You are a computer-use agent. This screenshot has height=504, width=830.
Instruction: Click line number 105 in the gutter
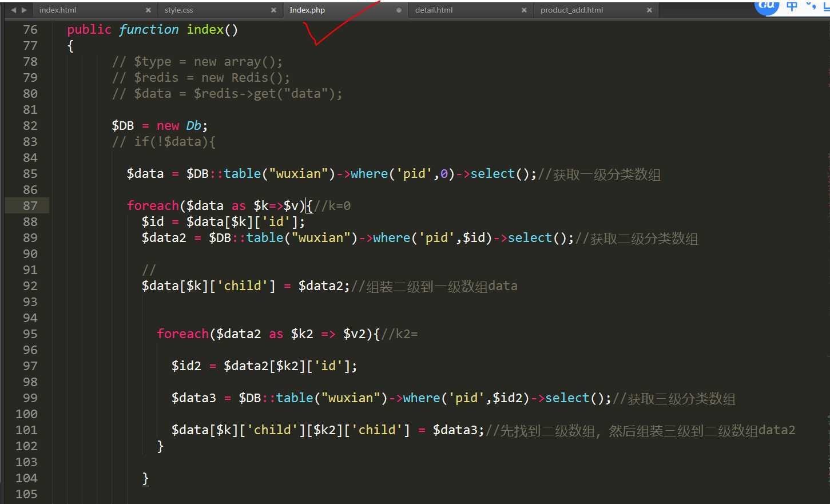26,494
